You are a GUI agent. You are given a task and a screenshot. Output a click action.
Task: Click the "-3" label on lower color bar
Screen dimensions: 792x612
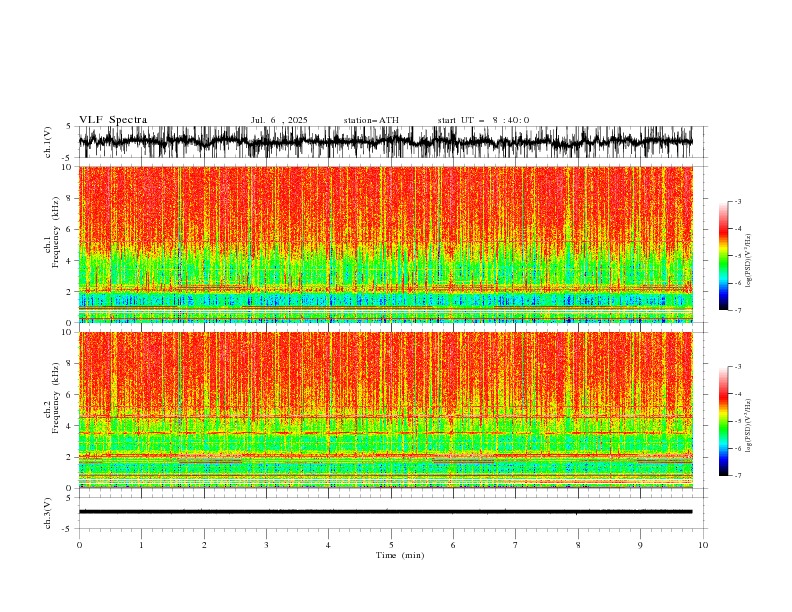(x=738, y=367)
